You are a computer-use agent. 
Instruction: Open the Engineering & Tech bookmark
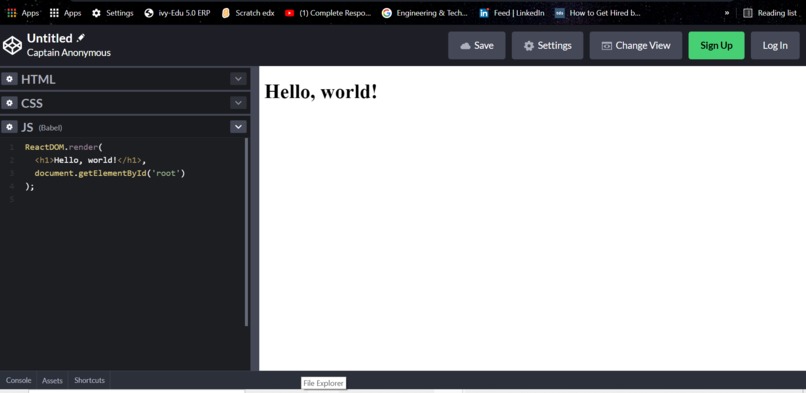tap(425, 13)
